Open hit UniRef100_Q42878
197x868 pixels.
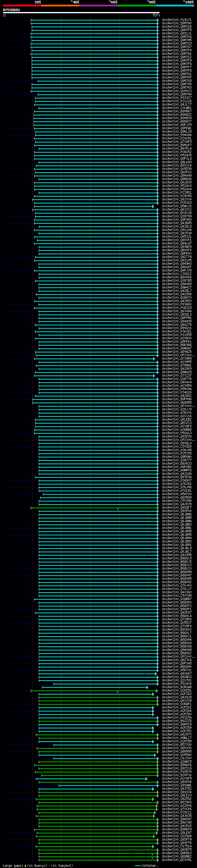pyautogui.click(x=177, y=504)
